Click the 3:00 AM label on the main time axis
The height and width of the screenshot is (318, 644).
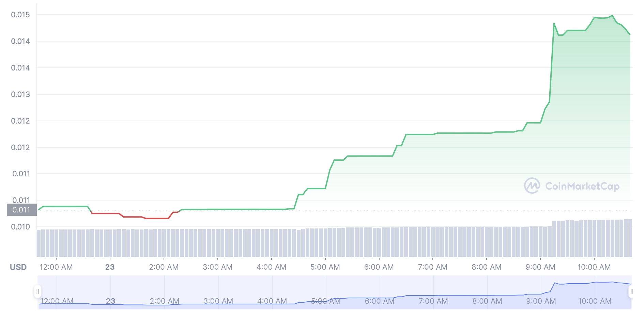(218, 267)
